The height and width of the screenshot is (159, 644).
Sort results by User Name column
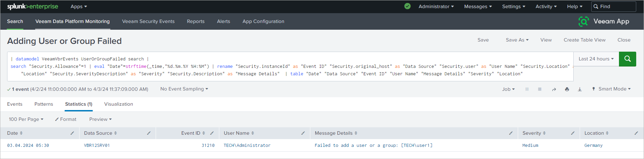[x=239, y=133]
